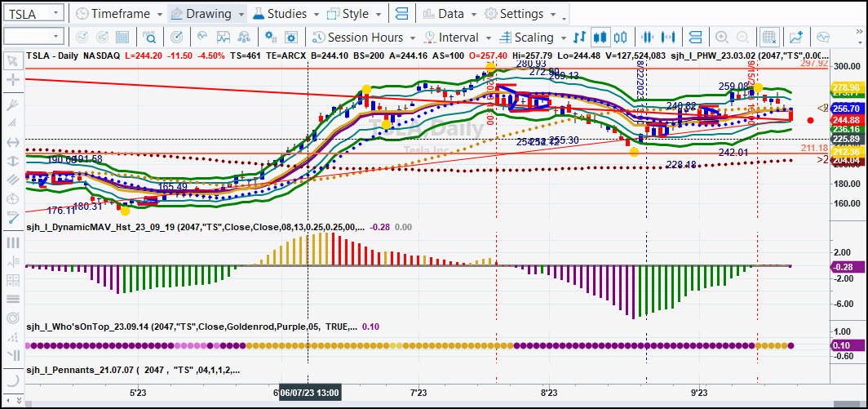
Task: Click the circular oscillator wave icon
Action: (x=202, y=37)
